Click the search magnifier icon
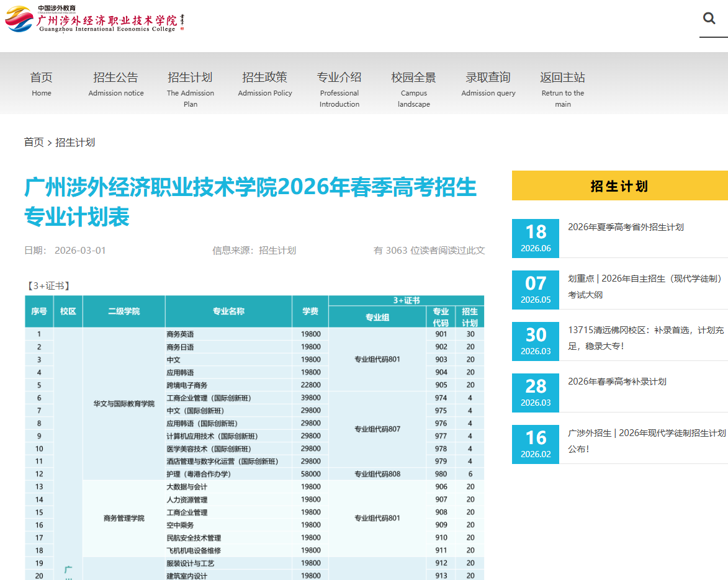Image resolution: width=728 pixels, height=580 pixels. (x=709, y=19)
